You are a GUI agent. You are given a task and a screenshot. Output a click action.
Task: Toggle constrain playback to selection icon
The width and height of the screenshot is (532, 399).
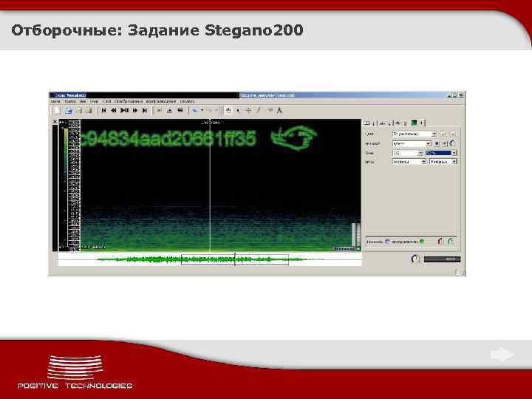tap(159, 110)
